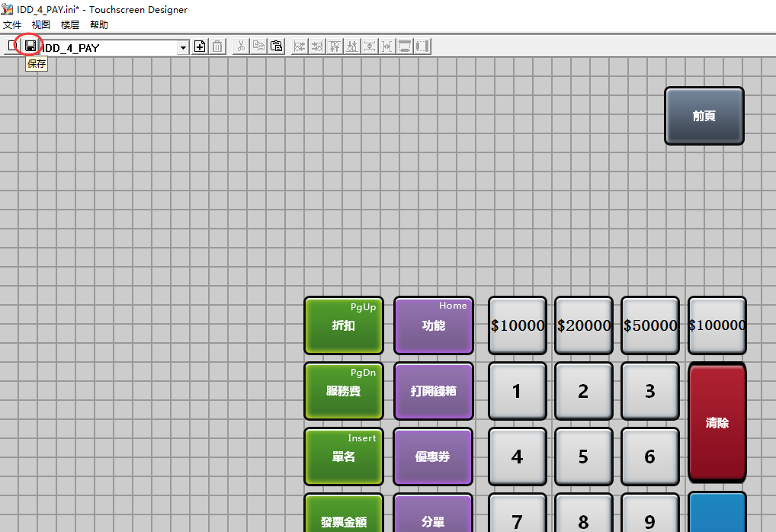776x532 pixels.
Task: Click the scissors Cut icon
Action: [241, 46]
